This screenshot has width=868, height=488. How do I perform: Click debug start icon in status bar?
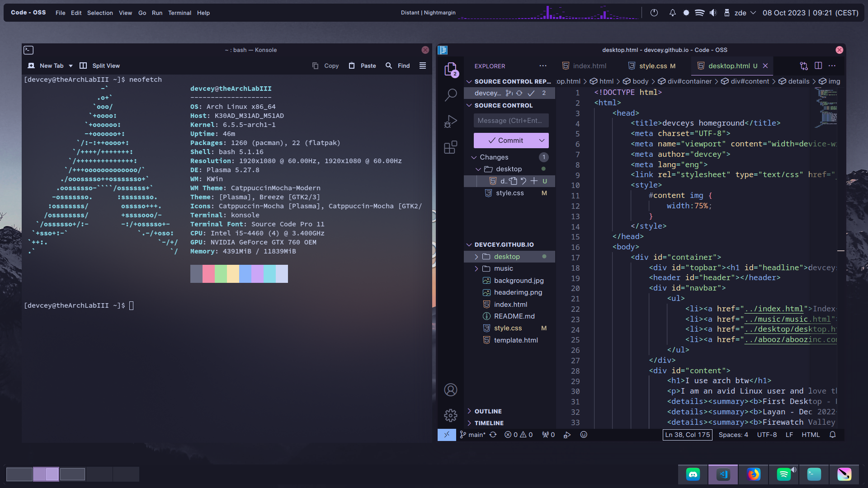coord(567,435)
